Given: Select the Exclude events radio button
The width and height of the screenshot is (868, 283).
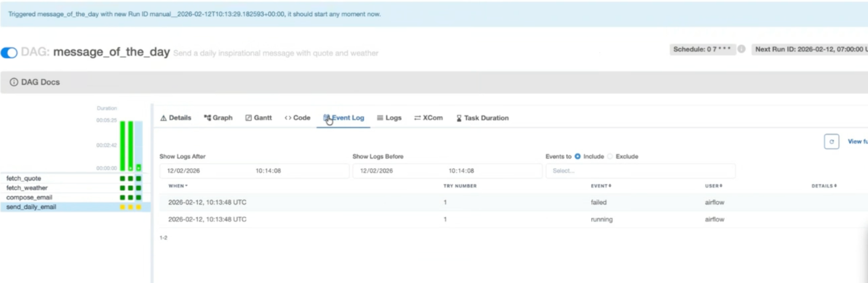Looking at the screenshot, I should (610, 157).
